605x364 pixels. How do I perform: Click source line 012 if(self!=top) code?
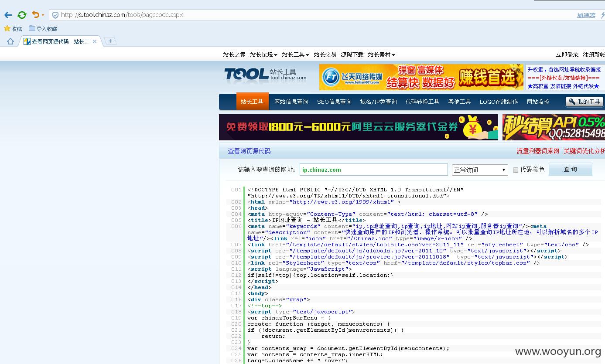pyautogui.click(x=320, y=275)
